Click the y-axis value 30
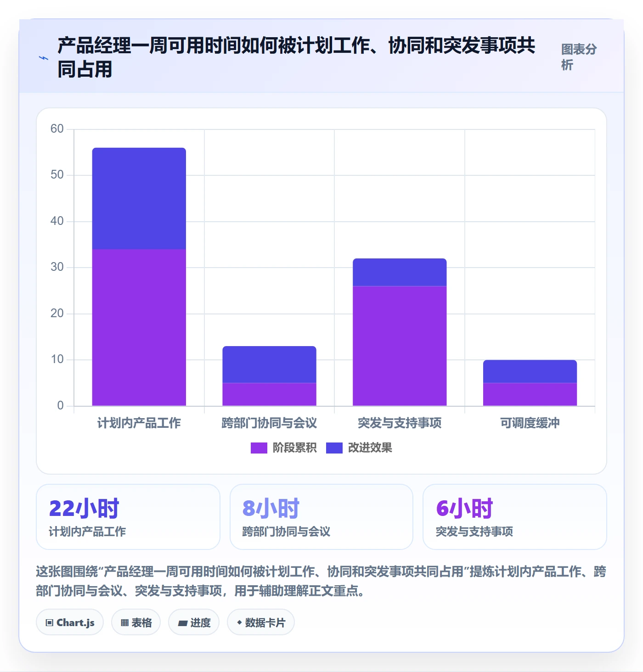 point(57,267)
